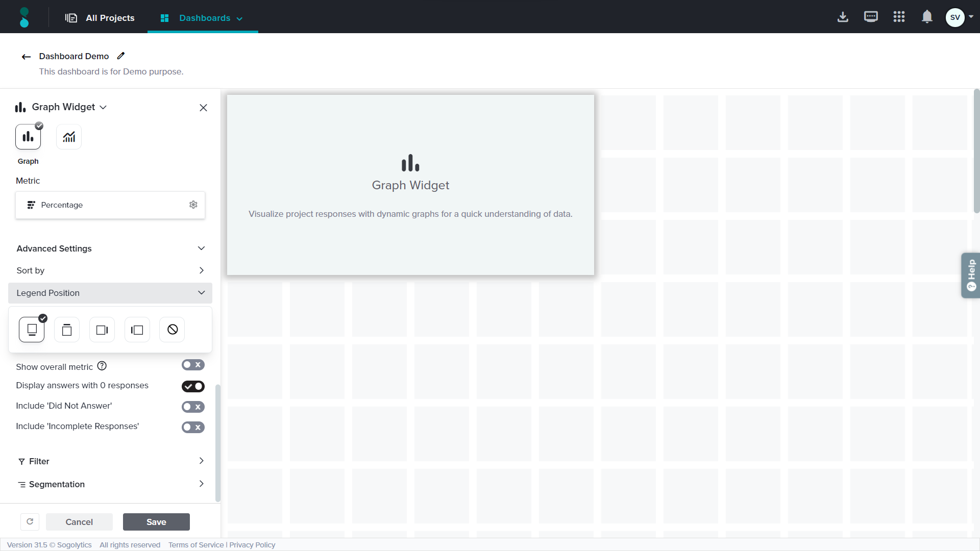Click the Save button

[156, 522]
